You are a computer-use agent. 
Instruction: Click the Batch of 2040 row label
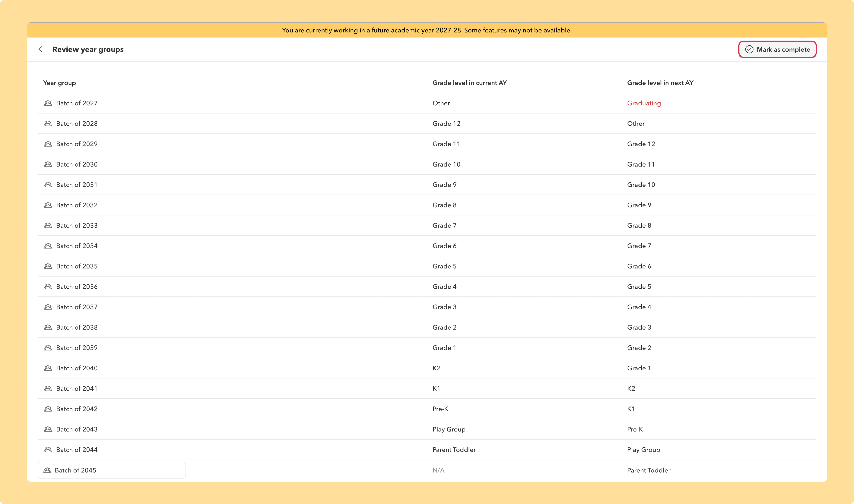tap(77, 368)
